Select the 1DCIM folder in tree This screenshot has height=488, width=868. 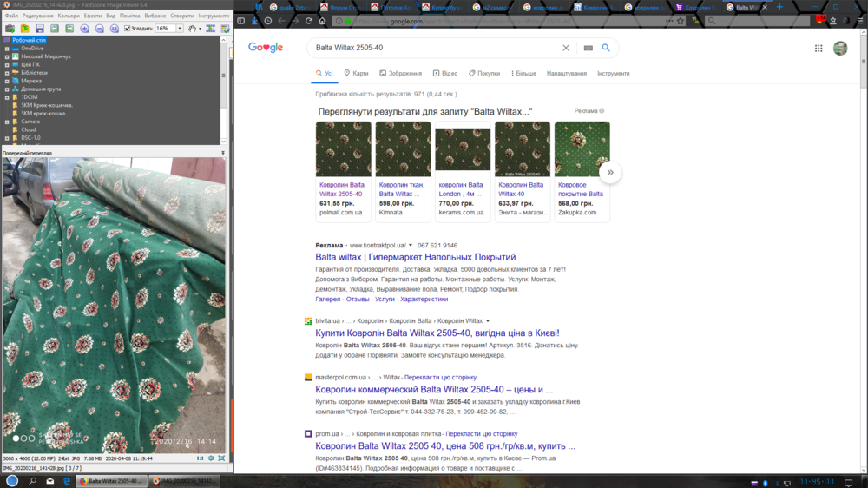pyautogui.click(x=30, y=97)
